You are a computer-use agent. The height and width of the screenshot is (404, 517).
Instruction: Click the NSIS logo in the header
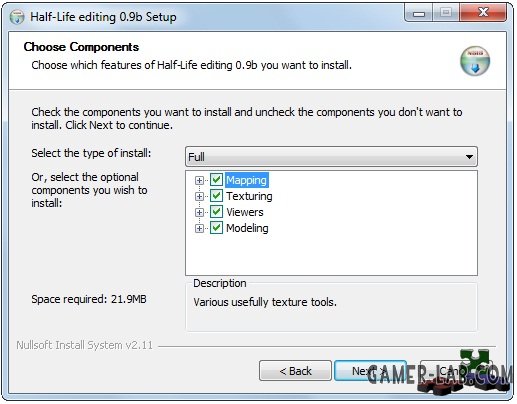[x=475, y=61]
